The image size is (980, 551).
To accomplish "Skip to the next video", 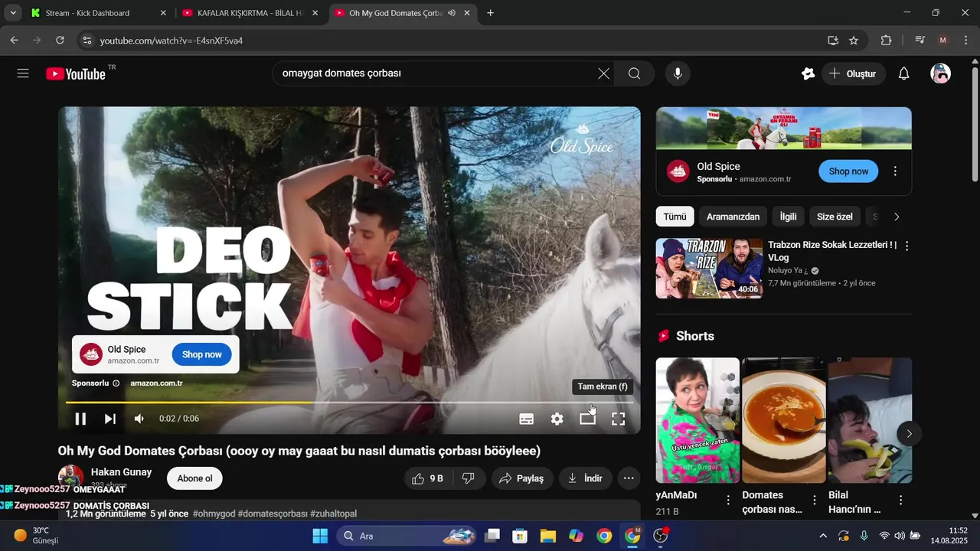I will [x=110, y=419].
